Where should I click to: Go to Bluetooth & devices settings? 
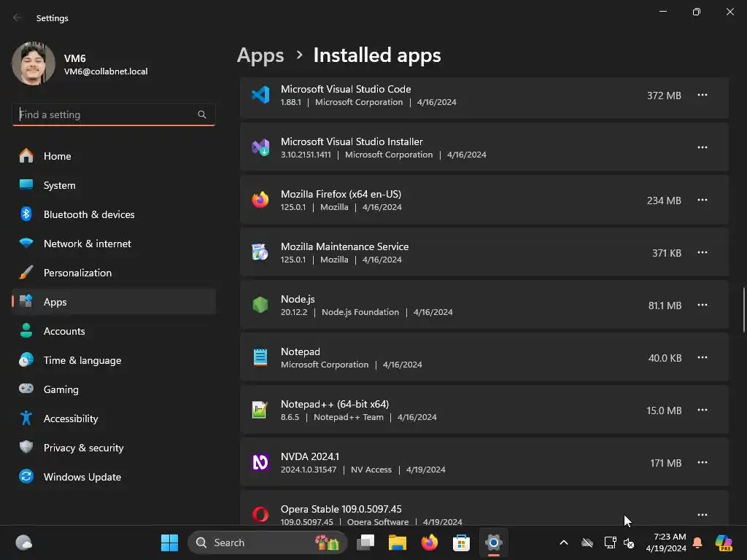point(89,214)
